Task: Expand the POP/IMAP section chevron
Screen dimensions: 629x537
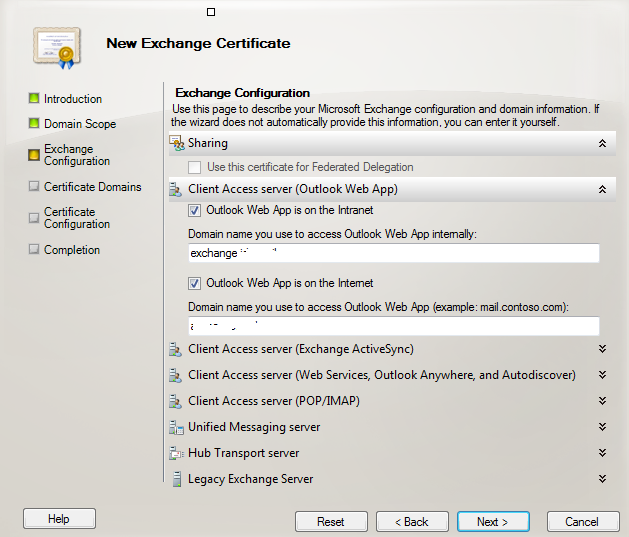Action: click(602, 401)
